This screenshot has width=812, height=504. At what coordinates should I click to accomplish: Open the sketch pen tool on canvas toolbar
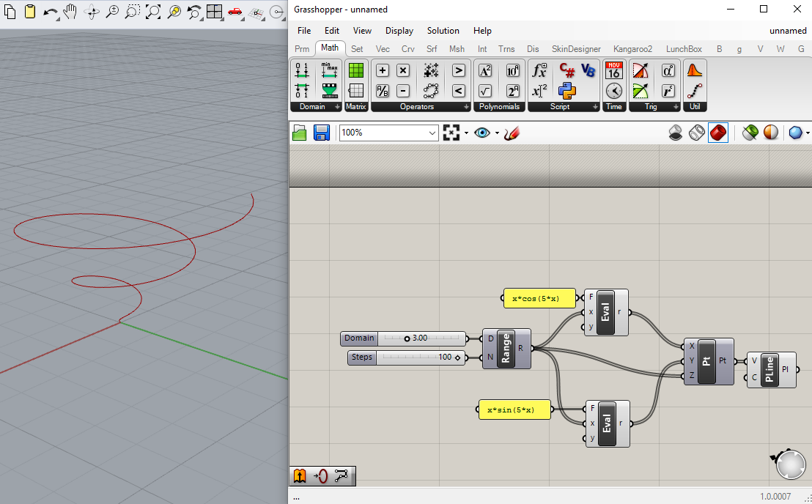tap(512, 133)
